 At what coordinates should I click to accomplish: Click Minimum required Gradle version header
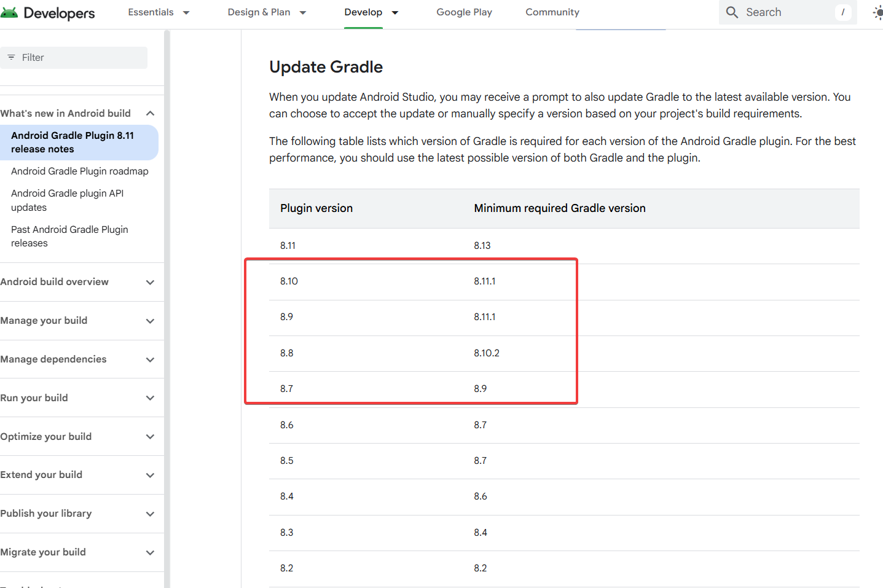coord(560,208)
